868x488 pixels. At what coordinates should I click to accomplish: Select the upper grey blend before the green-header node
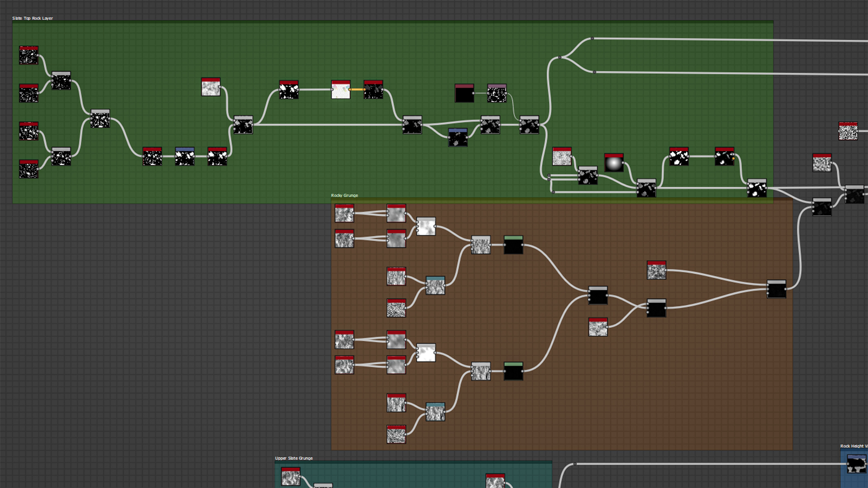pyautogui.click(x=481, y=245)
